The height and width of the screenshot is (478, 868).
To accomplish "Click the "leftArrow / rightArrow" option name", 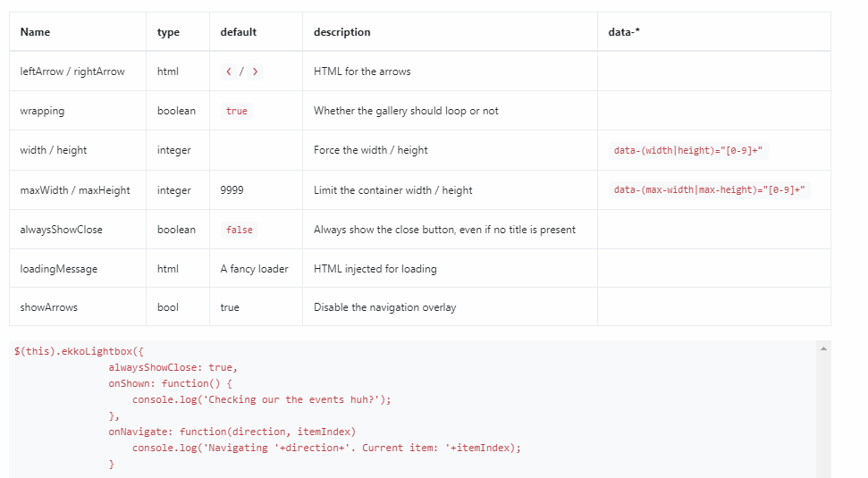I will [72, 71].
